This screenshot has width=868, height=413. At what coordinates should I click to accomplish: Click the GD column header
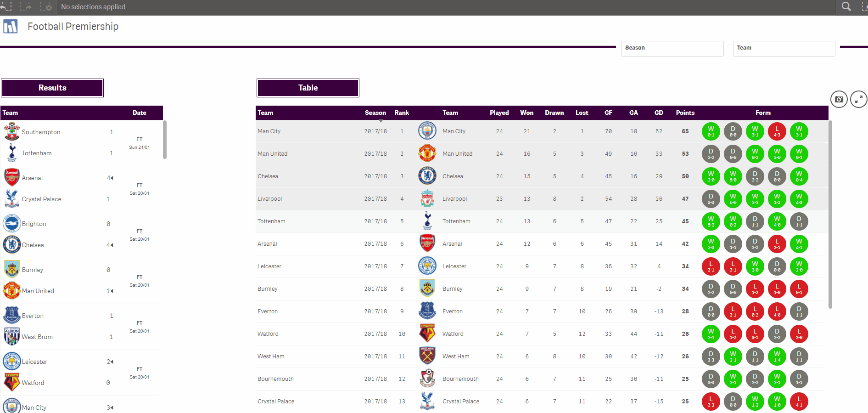tap(659, 113)
